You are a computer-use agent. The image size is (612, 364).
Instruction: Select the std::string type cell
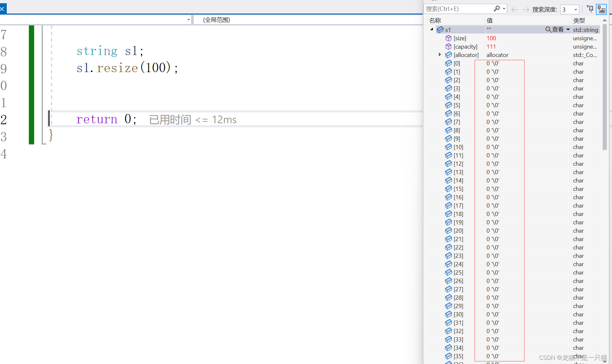585,30
